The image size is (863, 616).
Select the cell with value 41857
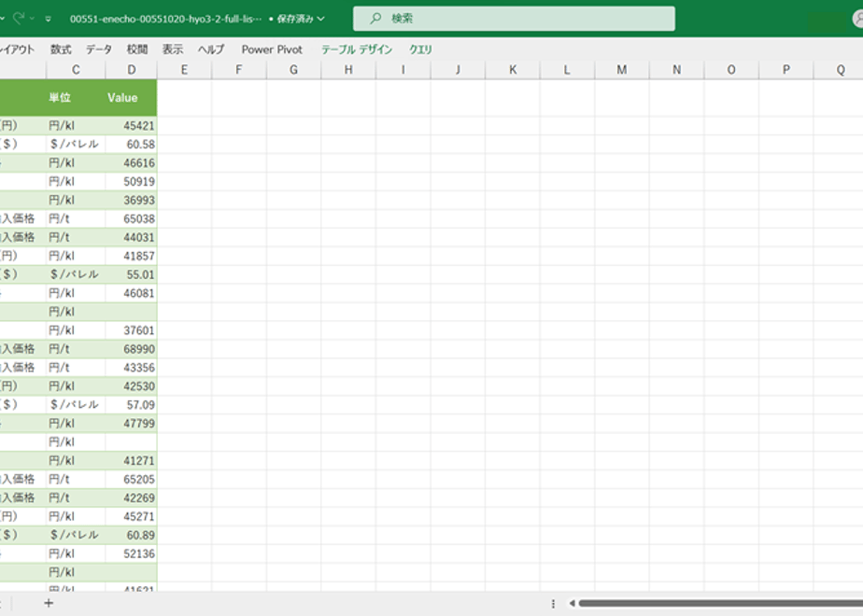point(131,256)
